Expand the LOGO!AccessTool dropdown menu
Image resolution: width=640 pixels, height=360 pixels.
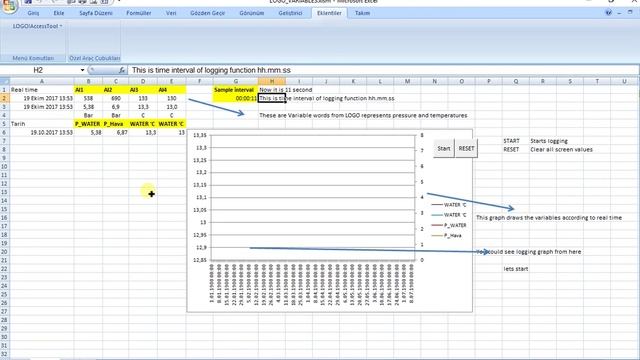coord(37,26)
